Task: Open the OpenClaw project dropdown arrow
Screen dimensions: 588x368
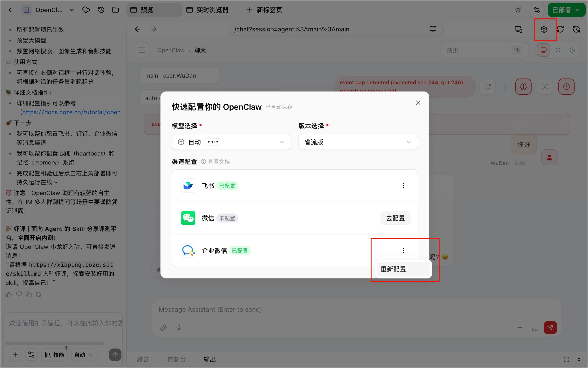Action: click(x=71, y=10)
